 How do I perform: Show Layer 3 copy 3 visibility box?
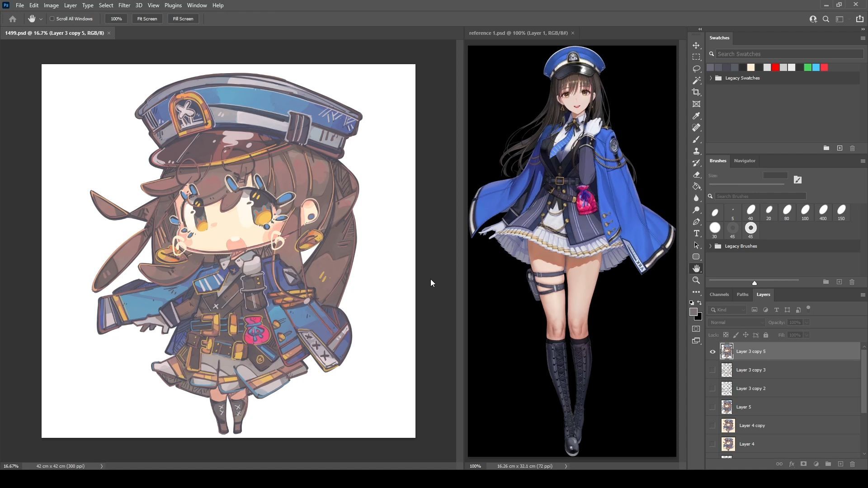tap(712, 370)
